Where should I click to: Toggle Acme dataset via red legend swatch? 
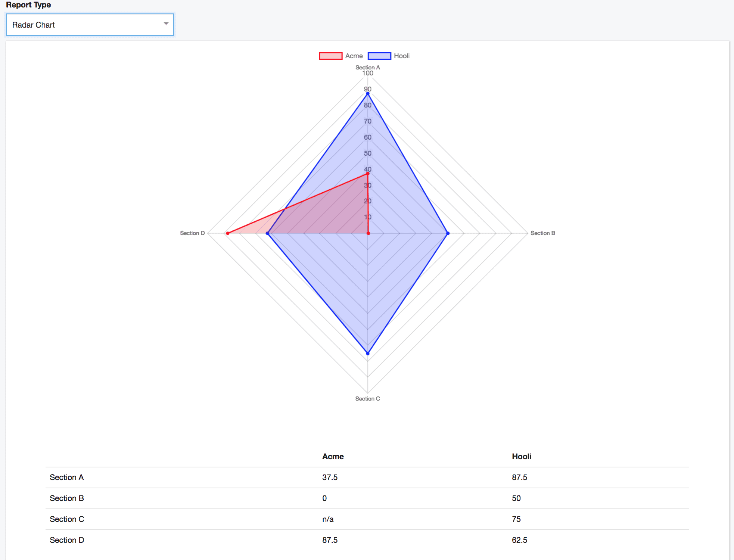coord(330,56)
